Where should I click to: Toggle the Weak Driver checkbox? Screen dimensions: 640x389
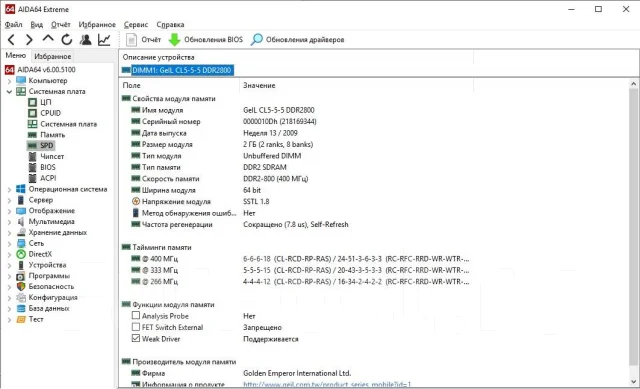136,338
